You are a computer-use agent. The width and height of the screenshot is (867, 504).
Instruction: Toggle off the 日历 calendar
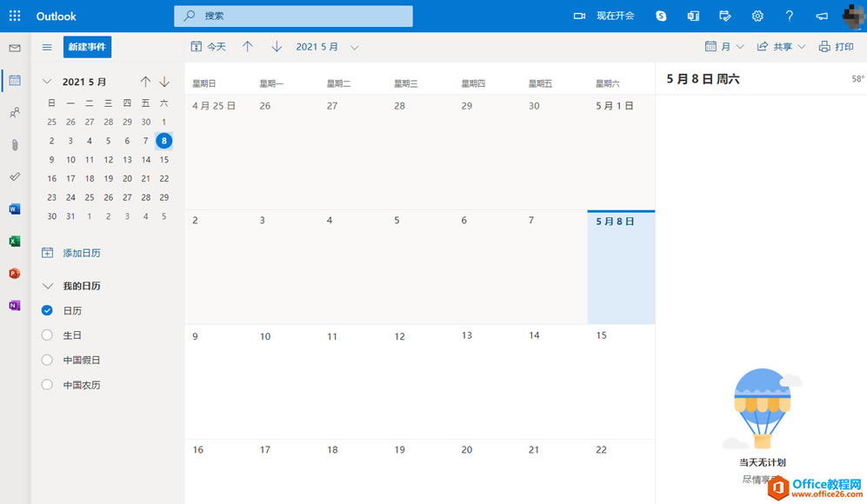tap(47, 309)
